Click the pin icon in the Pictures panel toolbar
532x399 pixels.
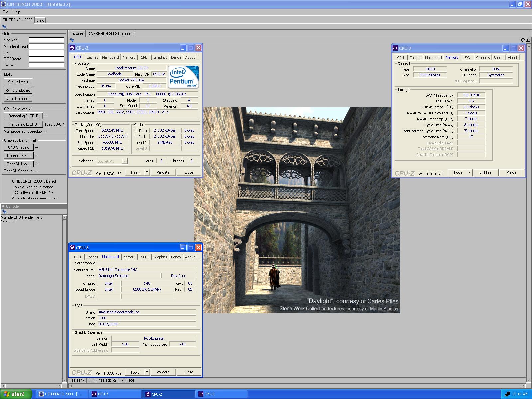click(x=72, y=40)
